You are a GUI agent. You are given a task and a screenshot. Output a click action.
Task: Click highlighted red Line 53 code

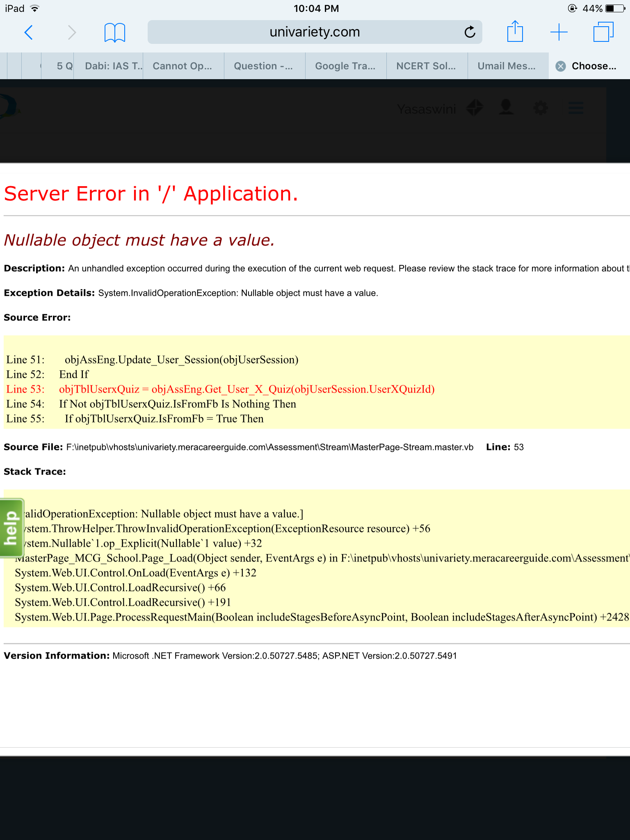pyautogui.click(x=221, y=389)
